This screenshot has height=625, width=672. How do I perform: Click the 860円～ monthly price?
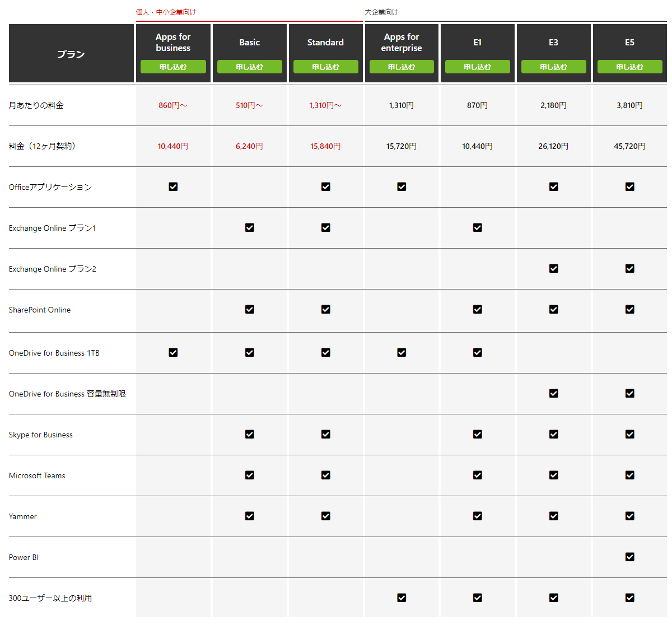point(173,105)
